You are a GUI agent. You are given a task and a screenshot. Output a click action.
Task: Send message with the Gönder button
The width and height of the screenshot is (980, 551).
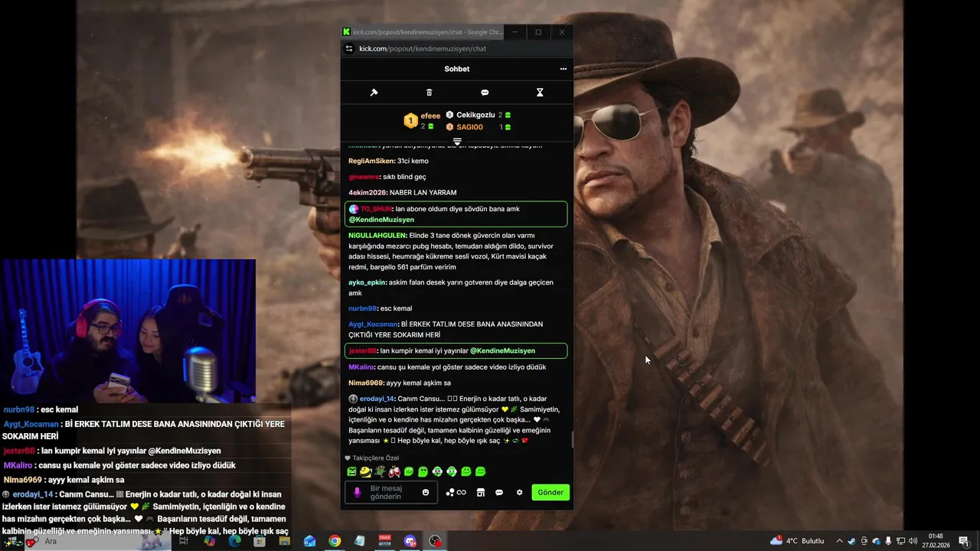(550, 492)
